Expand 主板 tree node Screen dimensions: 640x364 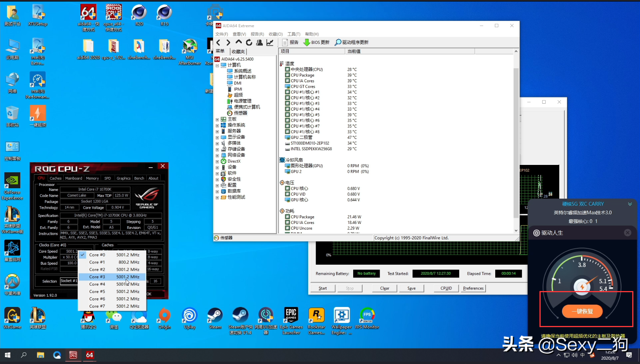[x=217, y=120]
